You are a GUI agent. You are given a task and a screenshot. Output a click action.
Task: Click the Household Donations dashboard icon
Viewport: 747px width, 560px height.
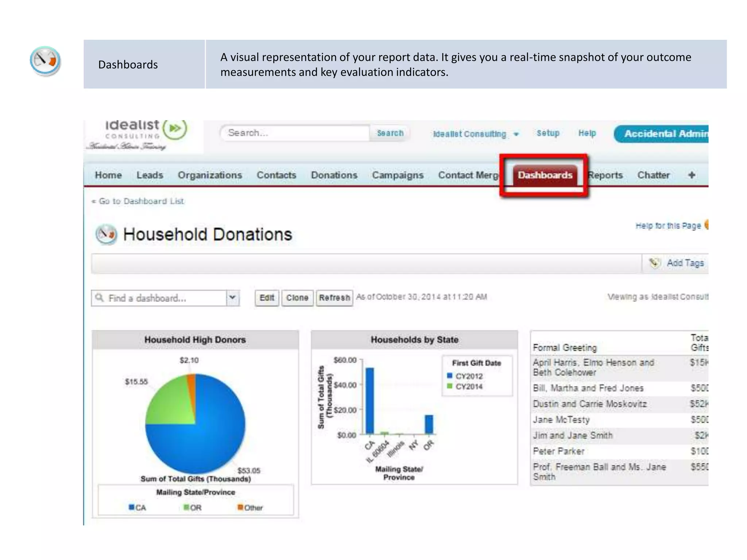tap(106, 234)
